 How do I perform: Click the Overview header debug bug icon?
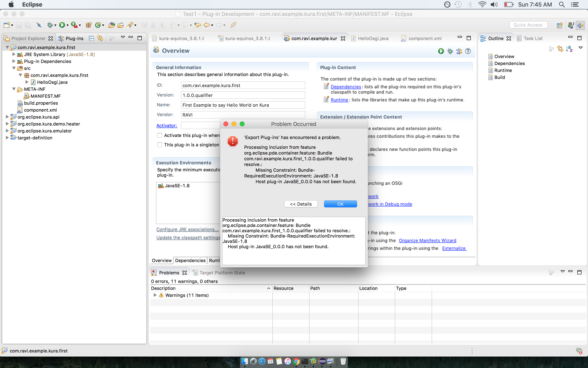pos(450,51)
